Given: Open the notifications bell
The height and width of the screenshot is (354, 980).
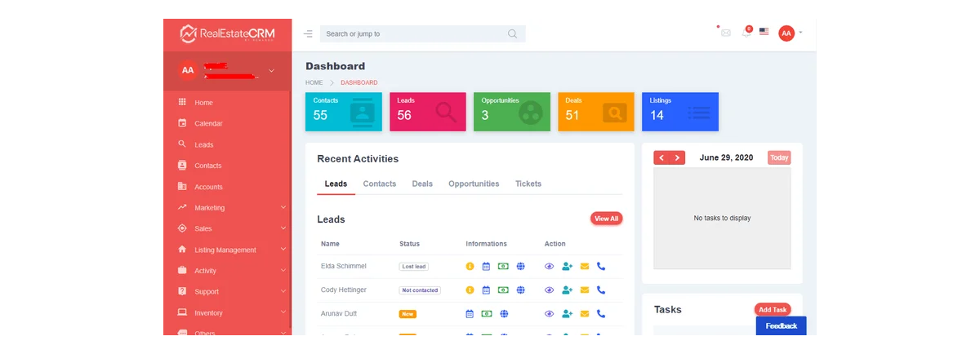Looking at the screenshot, I should (x=746, y=33).
